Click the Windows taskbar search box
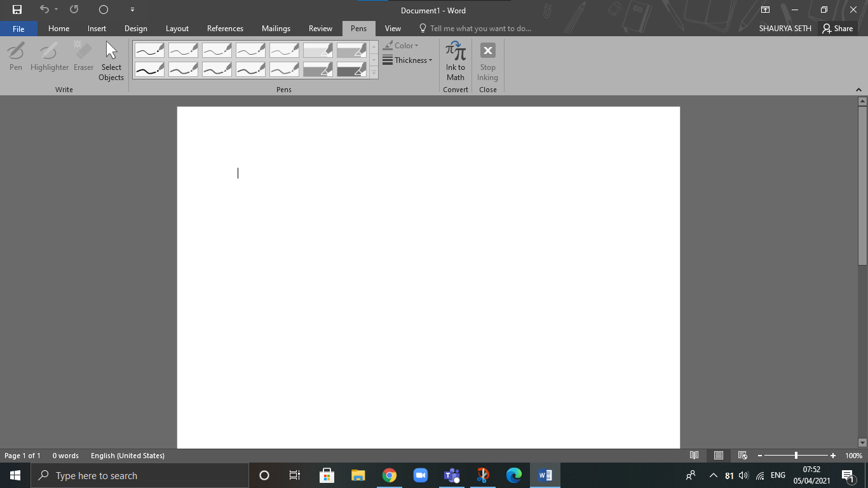 (x=140, y=475)
